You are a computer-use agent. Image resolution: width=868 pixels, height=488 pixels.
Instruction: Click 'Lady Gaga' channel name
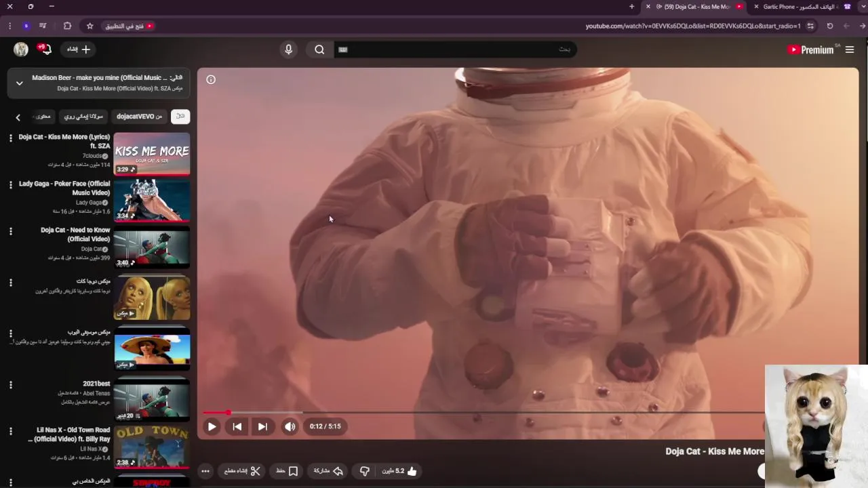[x=89, y=203]
